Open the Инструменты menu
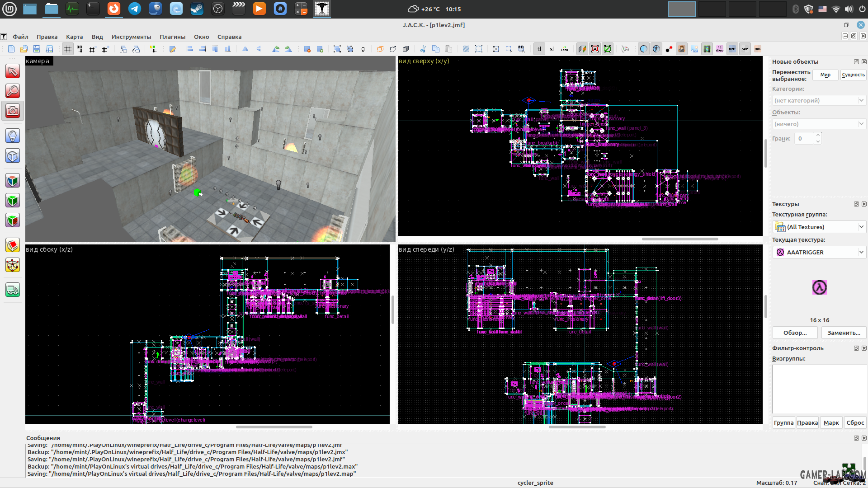868x488 pixels. 131,37
